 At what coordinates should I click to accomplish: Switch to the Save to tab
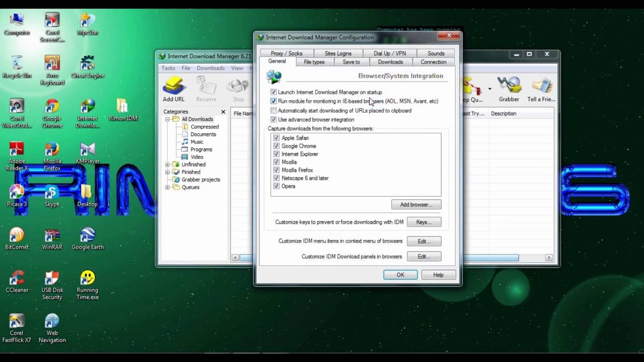(x=351, y=62)
